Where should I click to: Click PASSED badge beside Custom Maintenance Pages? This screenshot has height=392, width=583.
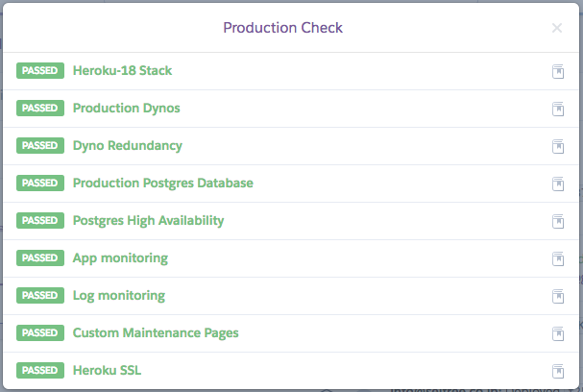40,332
